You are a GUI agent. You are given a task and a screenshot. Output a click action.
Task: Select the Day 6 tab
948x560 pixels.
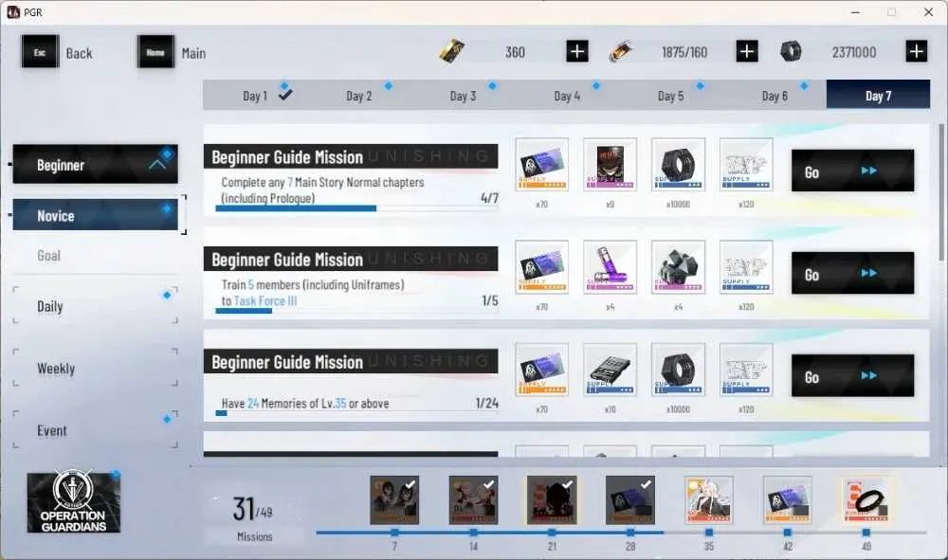775,96
